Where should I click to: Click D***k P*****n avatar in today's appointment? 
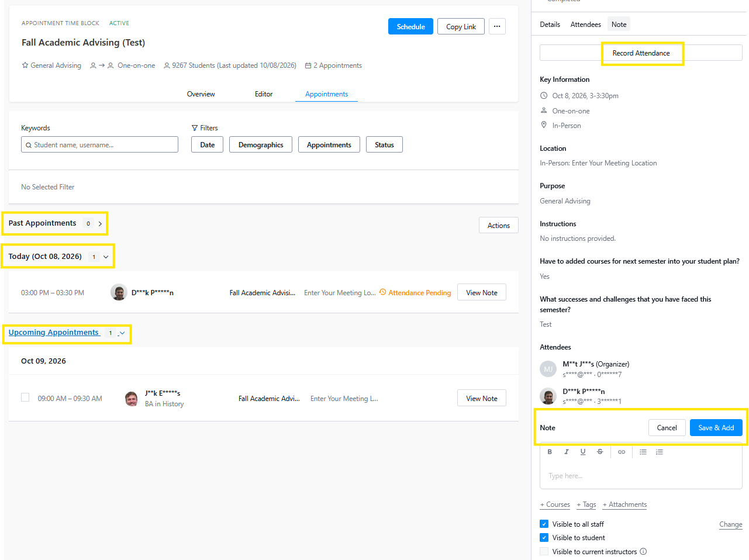click(119, 292)
